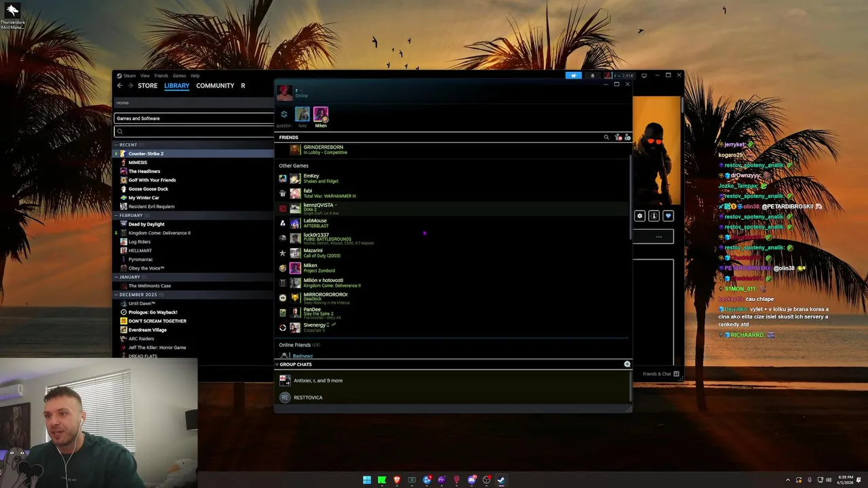This screenshot has width=868, height=488.
Task: Click friend GRINDERREBORN In Lobby
Action: tap(452, 150)
